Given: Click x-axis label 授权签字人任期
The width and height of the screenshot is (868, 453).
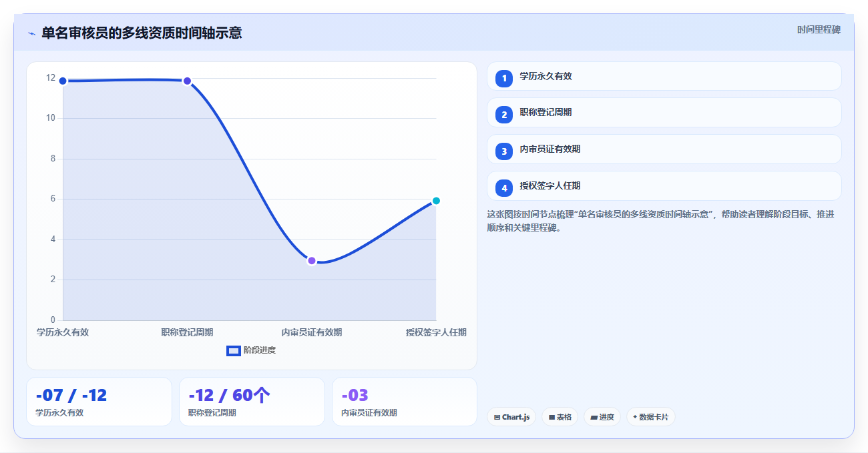Looking at the screenshot, I should click(x=436, y=332).
